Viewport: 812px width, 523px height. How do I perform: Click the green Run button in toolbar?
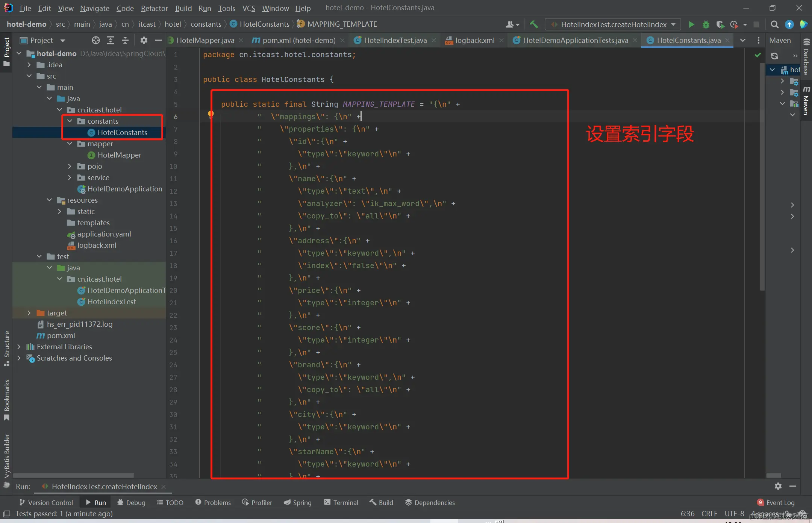[691, 24]
